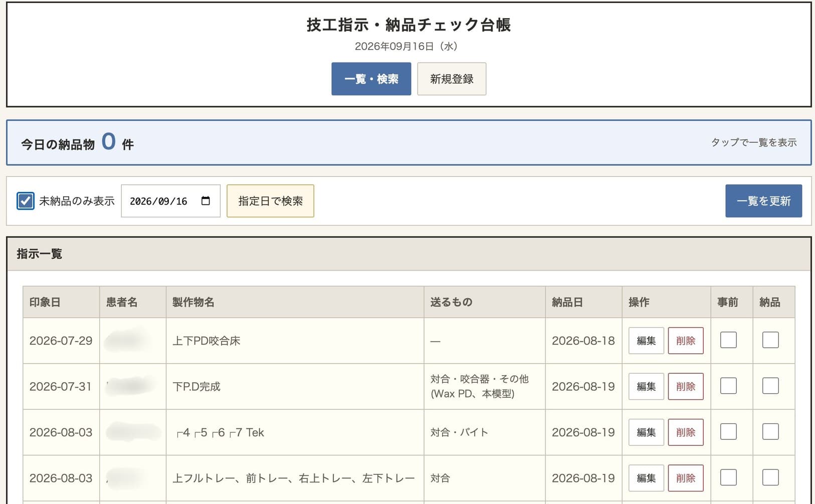This screenshot has width=815, height=504.
Task: Tick 納品 checkbox for 上フルトレー row
Action: pos(770,478)
